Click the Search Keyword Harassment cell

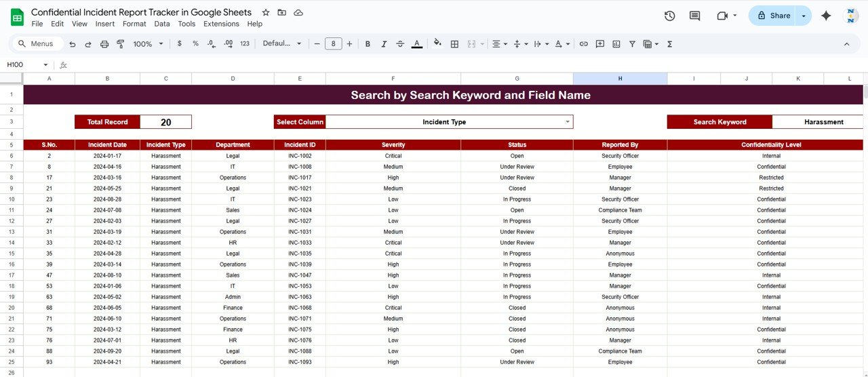click(823, 122)
